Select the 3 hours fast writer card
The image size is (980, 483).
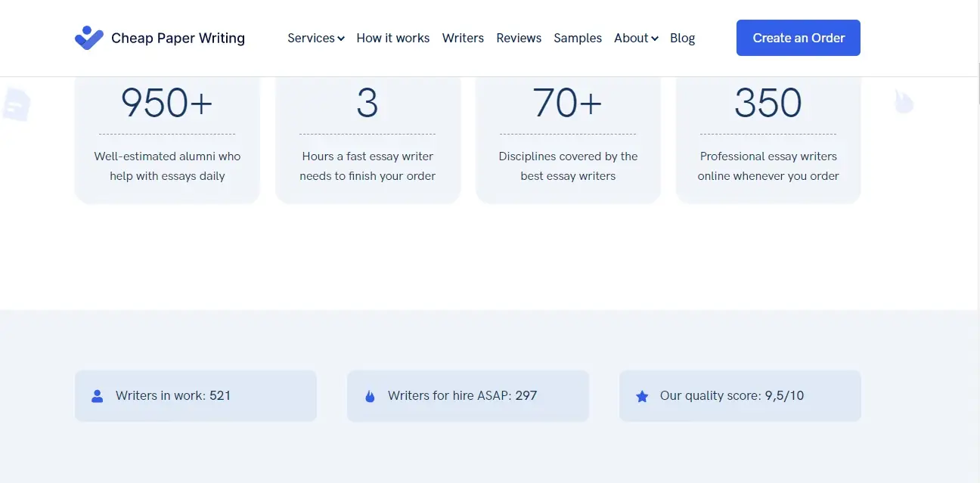(x=367, y=140)
